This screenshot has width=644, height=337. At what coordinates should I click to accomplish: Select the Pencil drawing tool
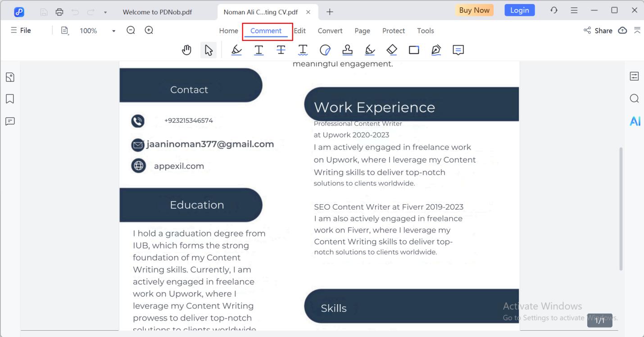click(x=370, y=50)
